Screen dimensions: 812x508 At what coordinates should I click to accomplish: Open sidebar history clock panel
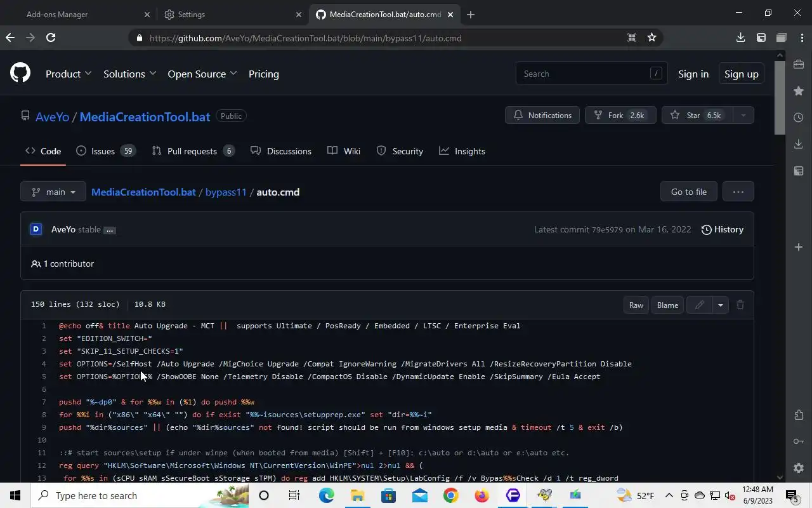pyautogui.click(x=799, y=117)
